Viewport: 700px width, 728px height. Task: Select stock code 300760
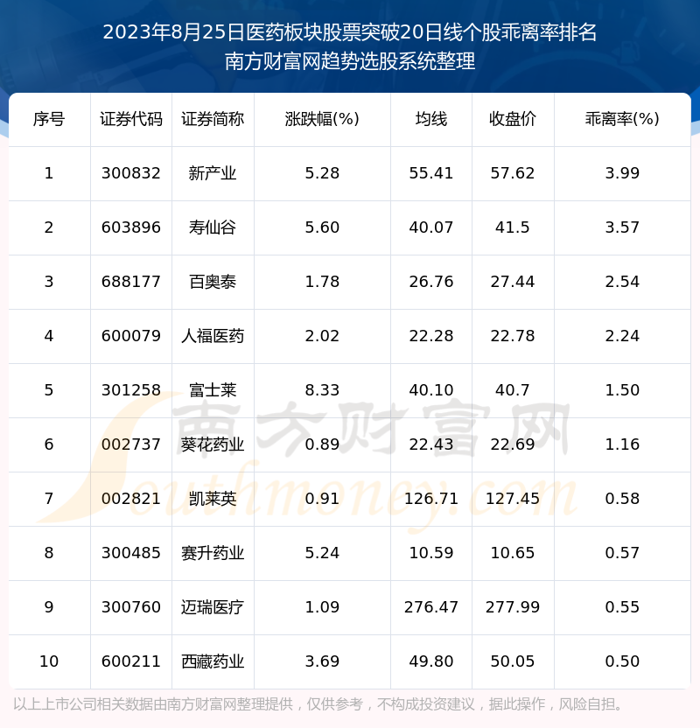coord(131,607)
